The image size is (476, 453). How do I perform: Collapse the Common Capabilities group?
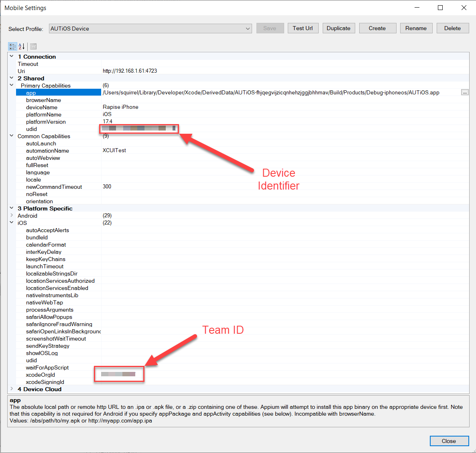(12, 136)
